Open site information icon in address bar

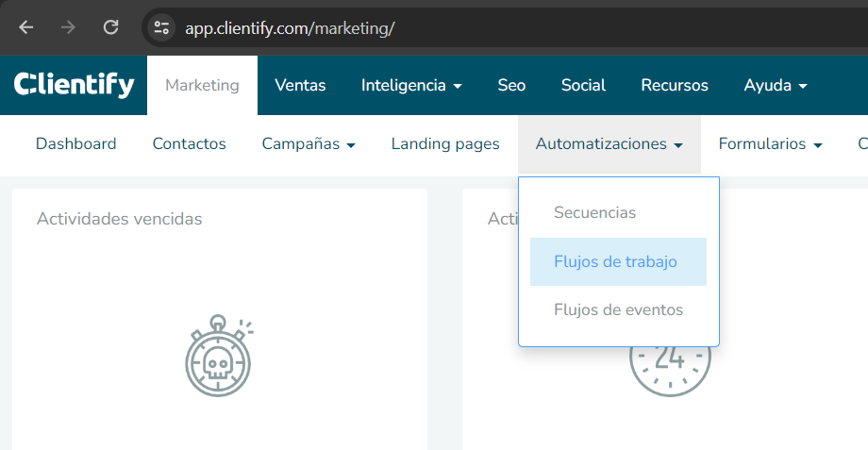(x=161, y=27)
